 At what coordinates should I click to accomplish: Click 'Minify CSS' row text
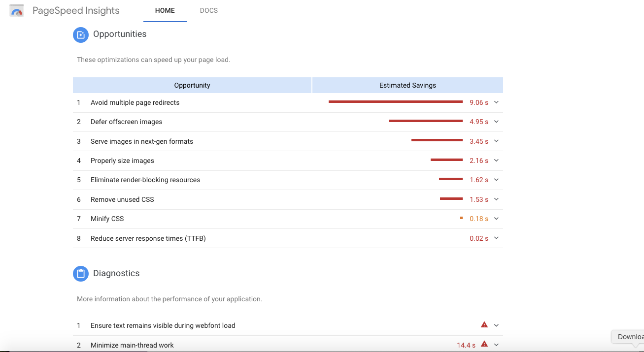[x=107, y=219]
